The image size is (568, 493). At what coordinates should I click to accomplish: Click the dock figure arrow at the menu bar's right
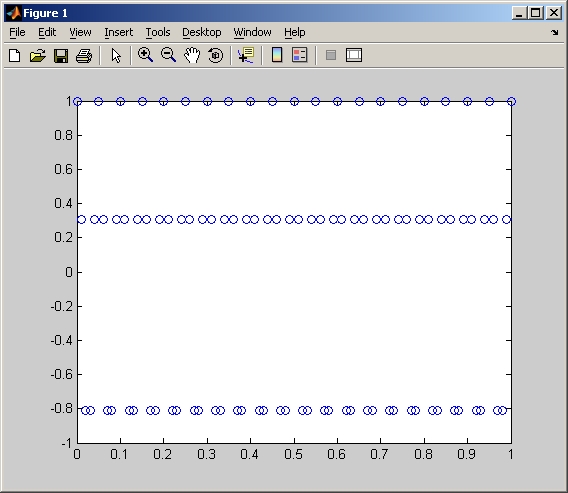[x=555, y=33]
